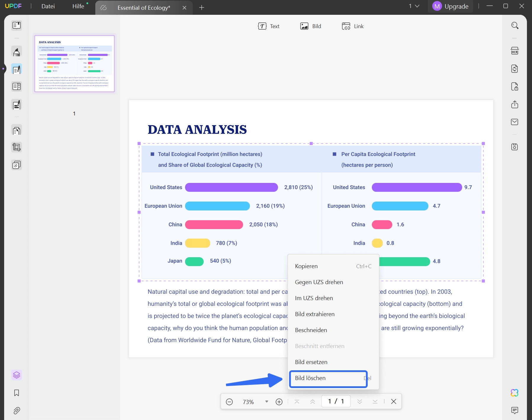The image size is (532, 420).
Task: Select the Comment highlighter tool
Action: click(17, 52)
